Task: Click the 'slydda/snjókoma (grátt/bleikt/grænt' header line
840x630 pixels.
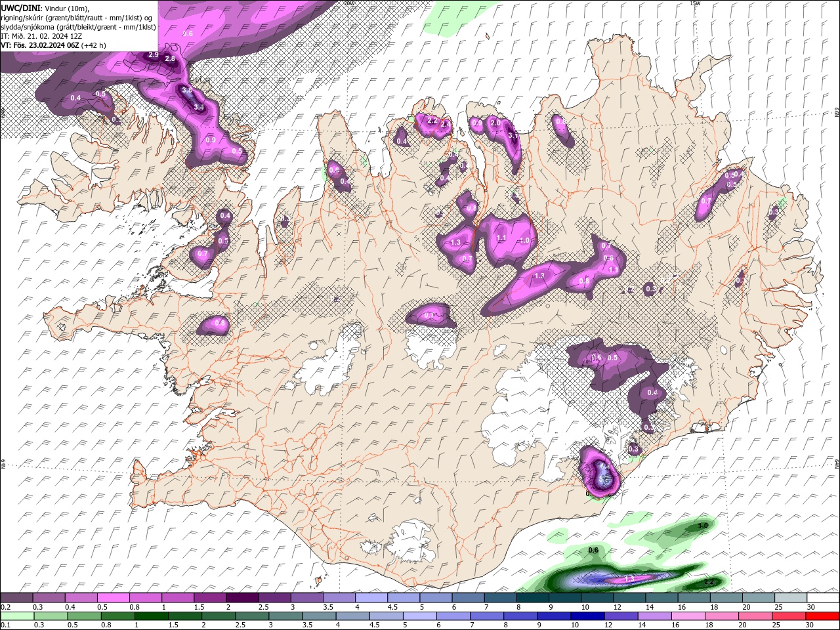Action: [79, 27]
